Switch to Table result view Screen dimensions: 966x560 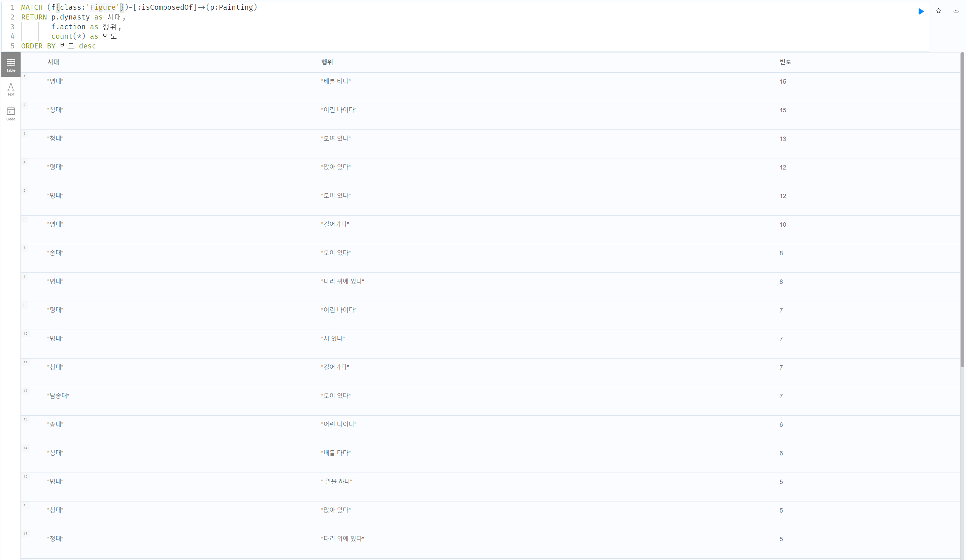pos(11,65)
